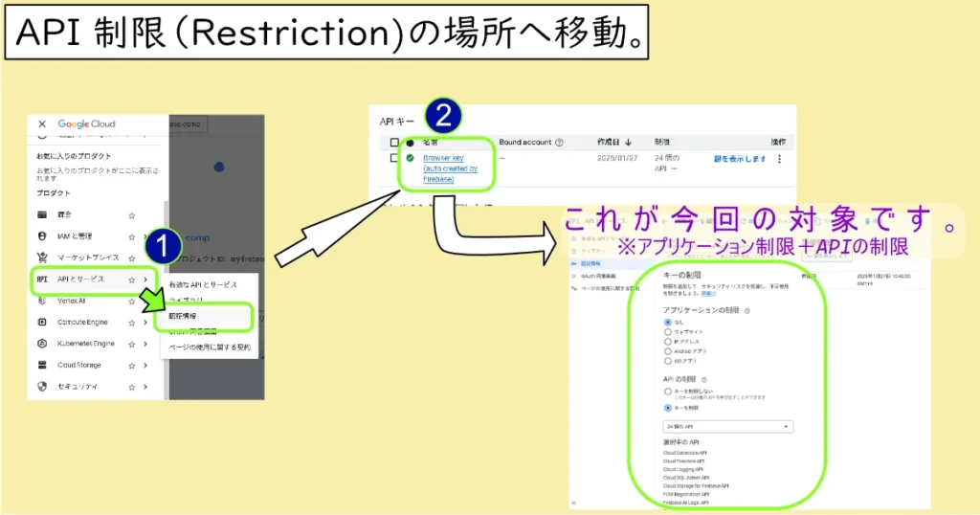Open the Kubernetes Engine product entry
Screen dimensions: 980x515
click(85, 344)
